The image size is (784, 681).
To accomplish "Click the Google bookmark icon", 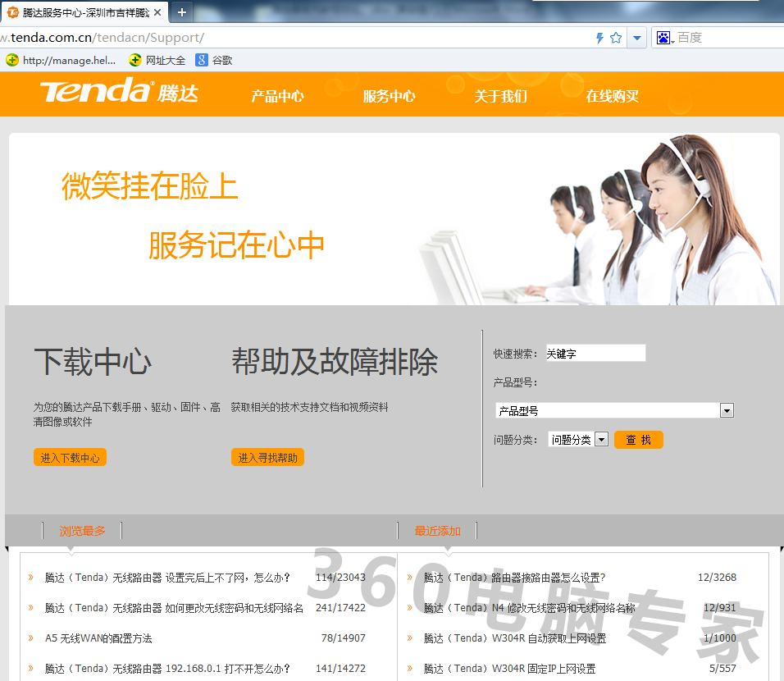I will pos(202,61).
